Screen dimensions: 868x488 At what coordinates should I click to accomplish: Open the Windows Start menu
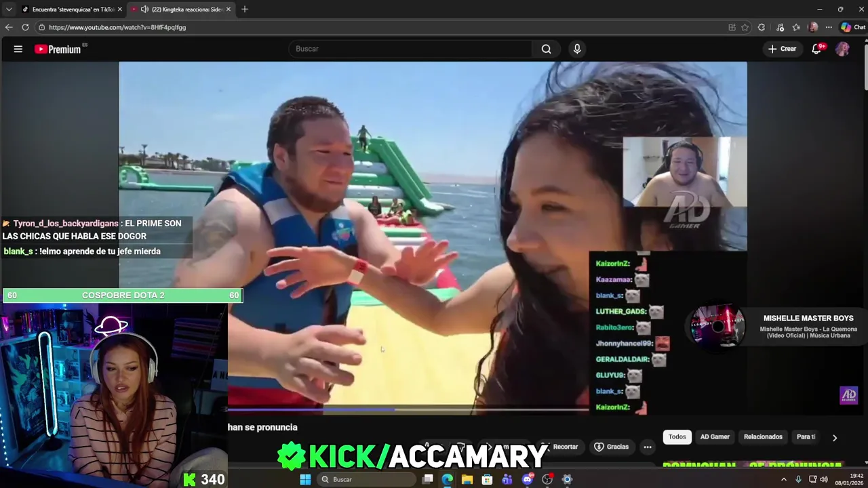(305, 479)
